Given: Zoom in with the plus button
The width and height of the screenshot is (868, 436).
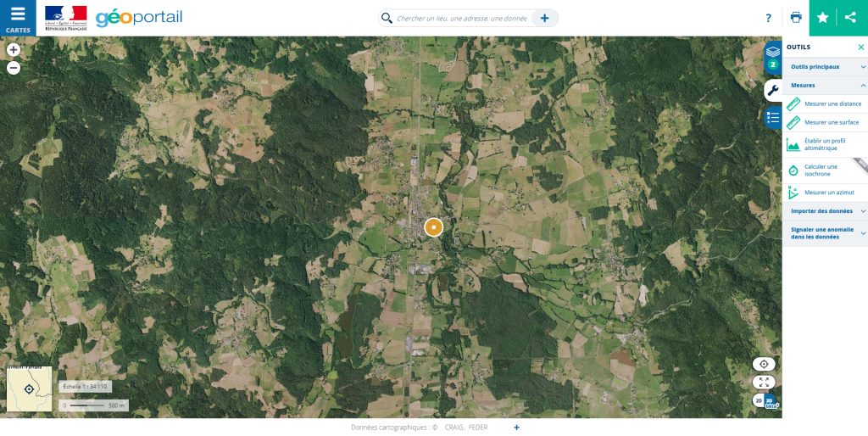Looking at the screenshot, I should click(14, 50).
